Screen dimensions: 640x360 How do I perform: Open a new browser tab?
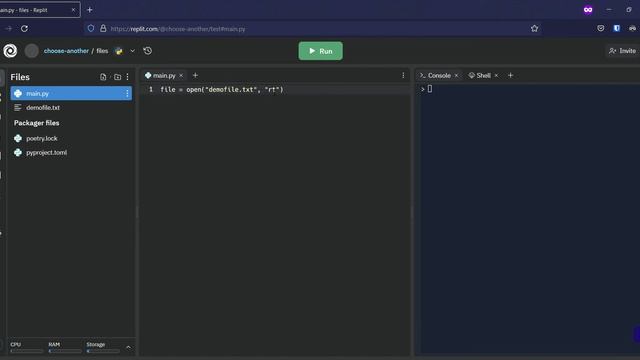tap(90, 10)
